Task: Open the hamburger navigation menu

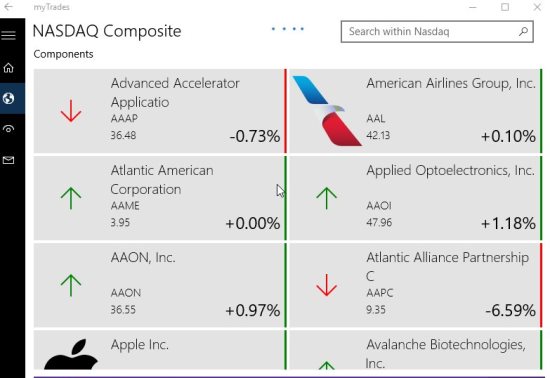Action: [x=8, y=35]
